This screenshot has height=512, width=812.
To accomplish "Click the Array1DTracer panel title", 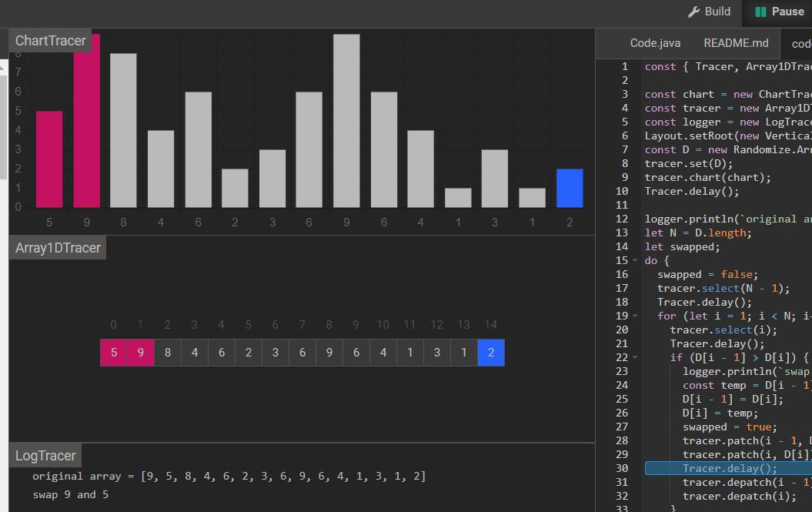I will click(58, 248).
